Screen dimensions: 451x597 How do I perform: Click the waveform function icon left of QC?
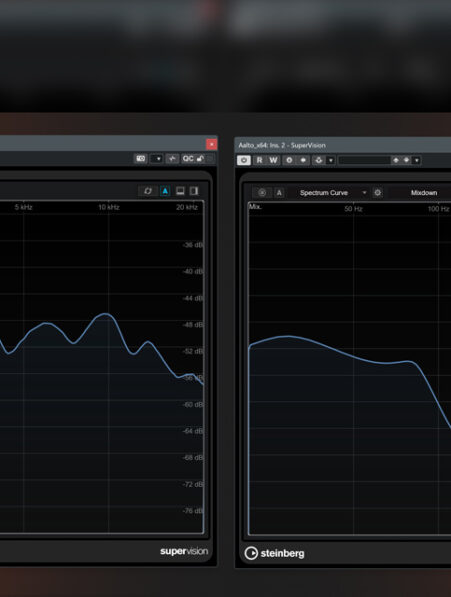coord(172,158)
